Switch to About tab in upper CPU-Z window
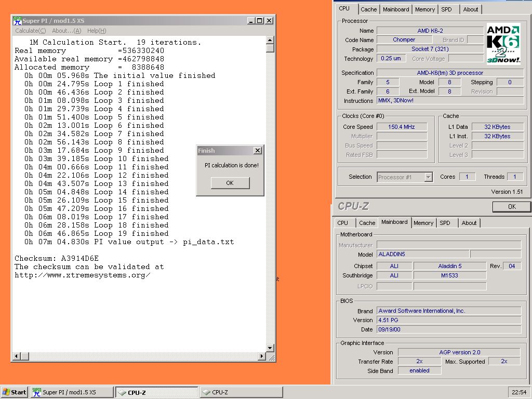 pos(471,9)
